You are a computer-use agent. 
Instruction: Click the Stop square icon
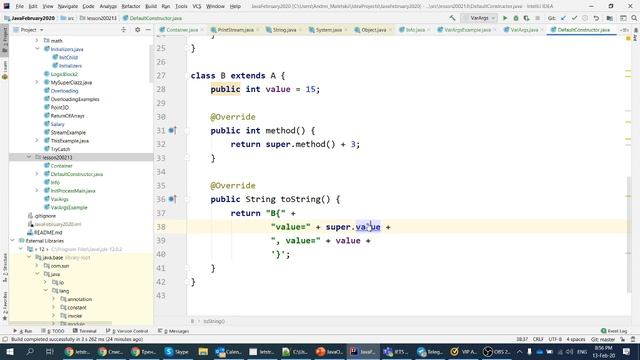click(x=538, y=18)
